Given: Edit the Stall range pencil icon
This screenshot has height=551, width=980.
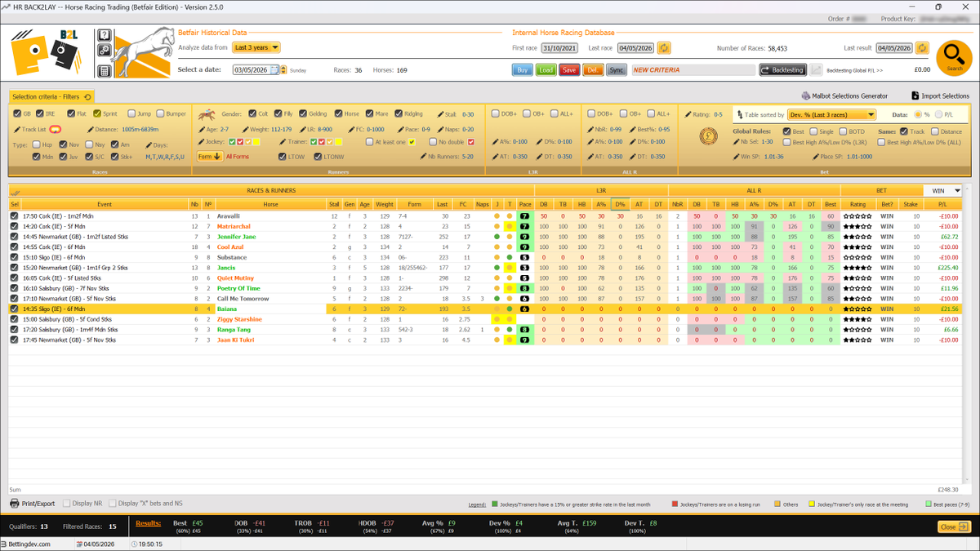Looking at the screenshot, I should pos(441,114).
